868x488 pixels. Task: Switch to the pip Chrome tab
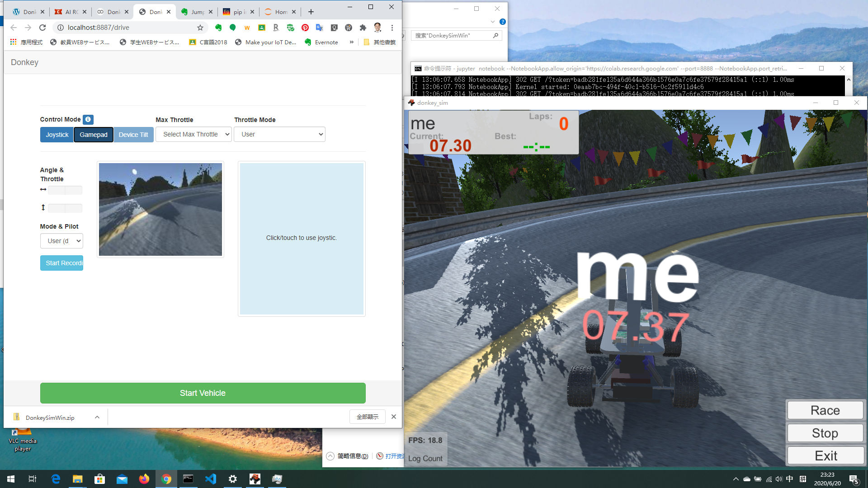239,12
